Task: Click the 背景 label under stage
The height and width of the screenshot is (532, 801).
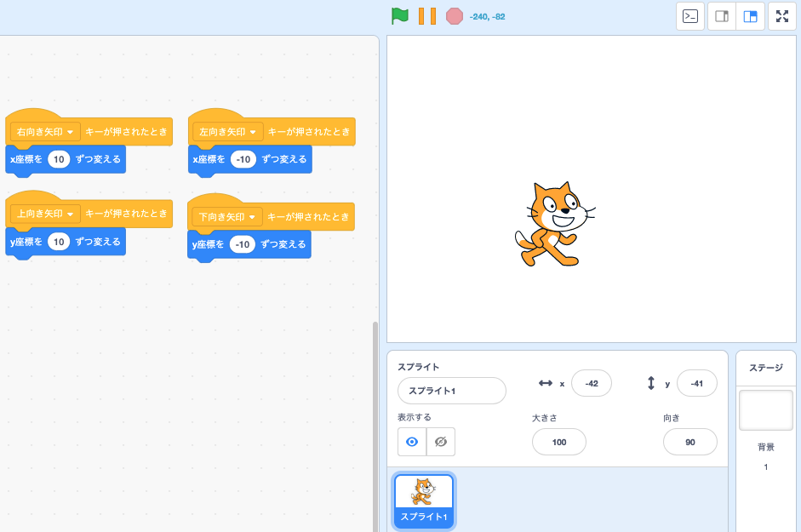Action: (766, 447)
